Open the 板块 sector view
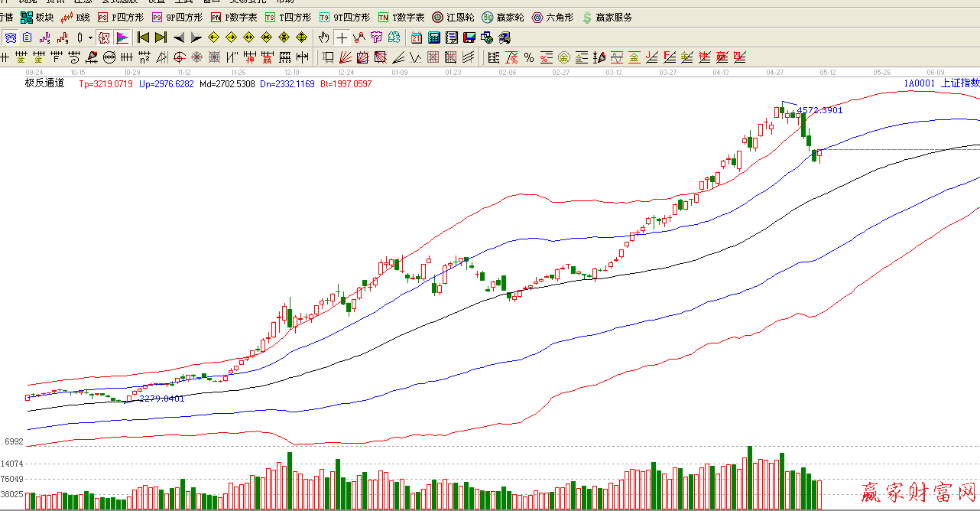980x511 pixels. click(37, 17)
